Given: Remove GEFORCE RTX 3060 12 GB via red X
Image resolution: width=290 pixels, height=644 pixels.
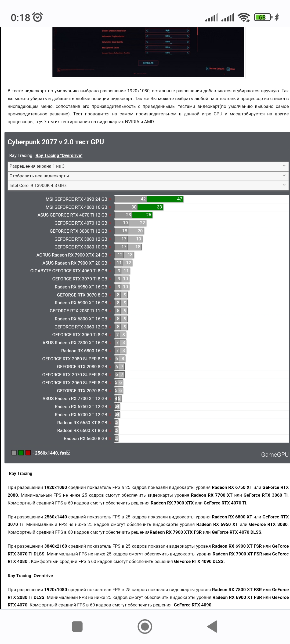Looking at the screenshot, I should [x=110, y=327].
